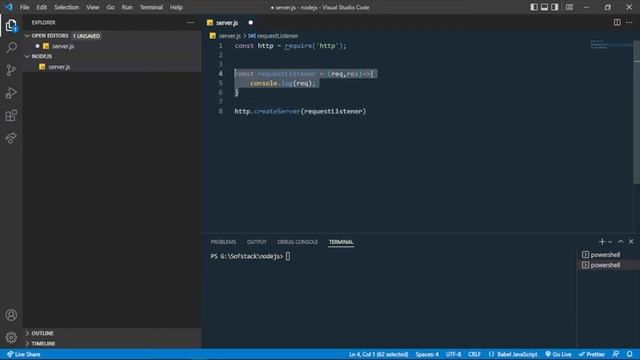
Task: Switch to the Output tab
Action: tap(256, 242)
